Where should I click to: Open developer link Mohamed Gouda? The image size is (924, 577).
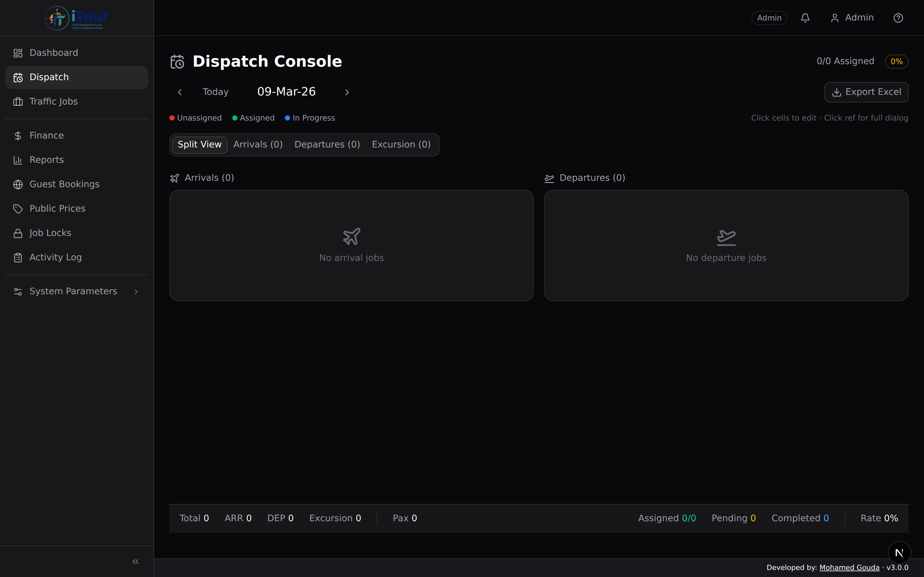pyautogui.click(x=850, y=567)
